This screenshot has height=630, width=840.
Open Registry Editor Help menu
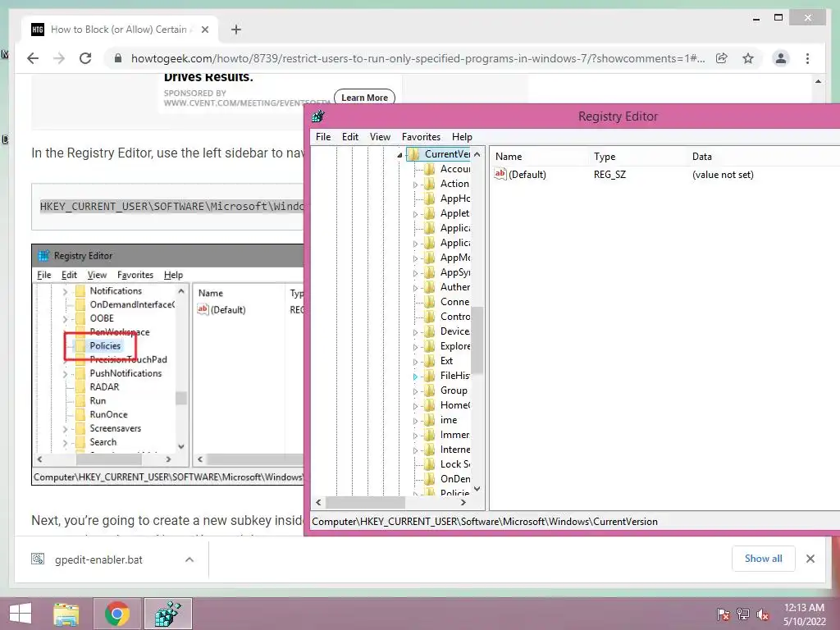point(462,137)
